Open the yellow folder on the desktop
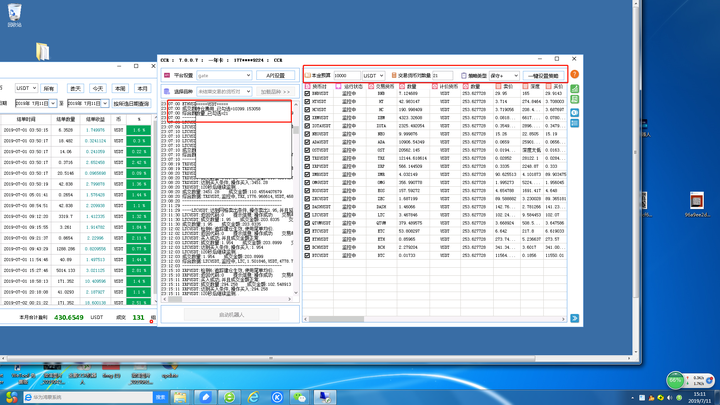 click(41, 51)
